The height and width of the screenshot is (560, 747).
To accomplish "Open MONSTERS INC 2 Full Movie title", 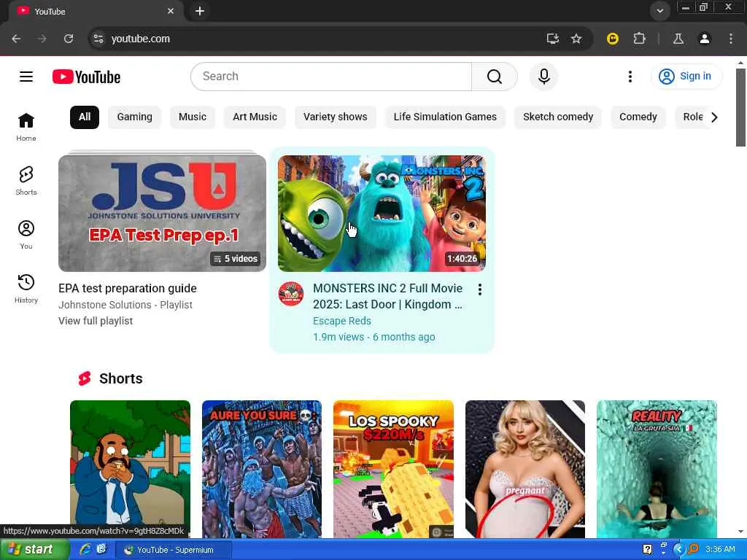I will pyautogui.click(x=388, y=296).
